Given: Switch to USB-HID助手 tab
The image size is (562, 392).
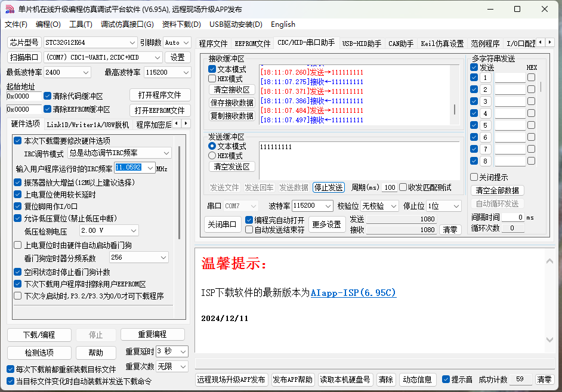Looking at the screenshot, I should (x=362, y=44).
